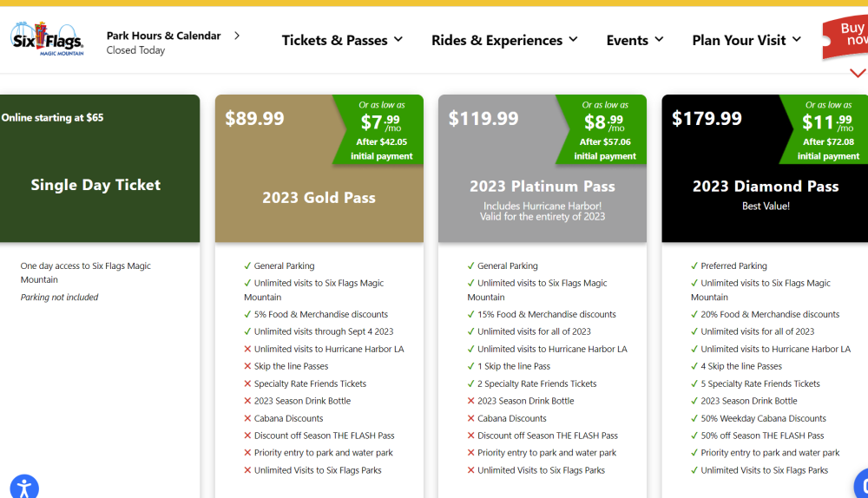This screenshot has width=868, height=498.
Task: Click the red down chevron under Buy Now
Action: pyautogui.click(x=858, y=73)
